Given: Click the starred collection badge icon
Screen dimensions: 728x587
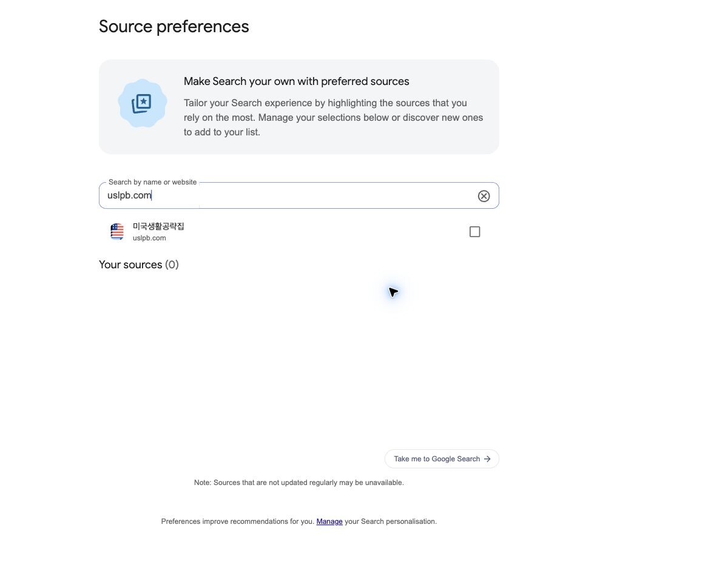Looking at the screenshot, I should tap(143, 103).
